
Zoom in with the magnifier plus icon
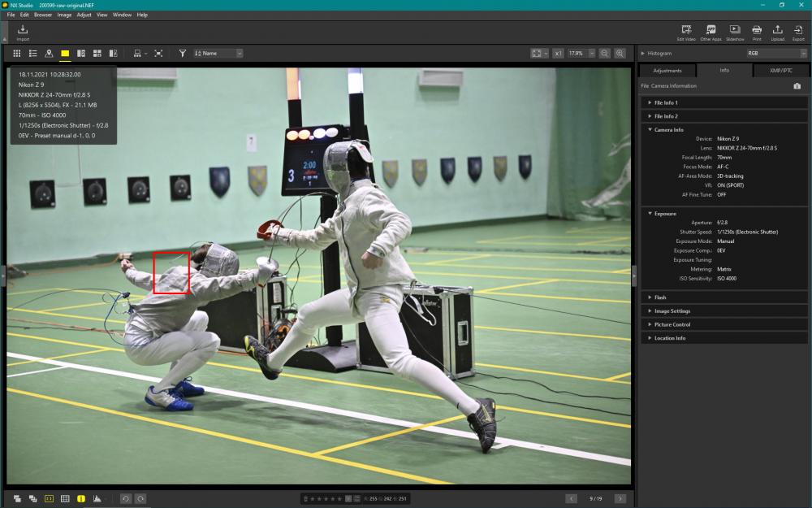[x=620, y=54]
